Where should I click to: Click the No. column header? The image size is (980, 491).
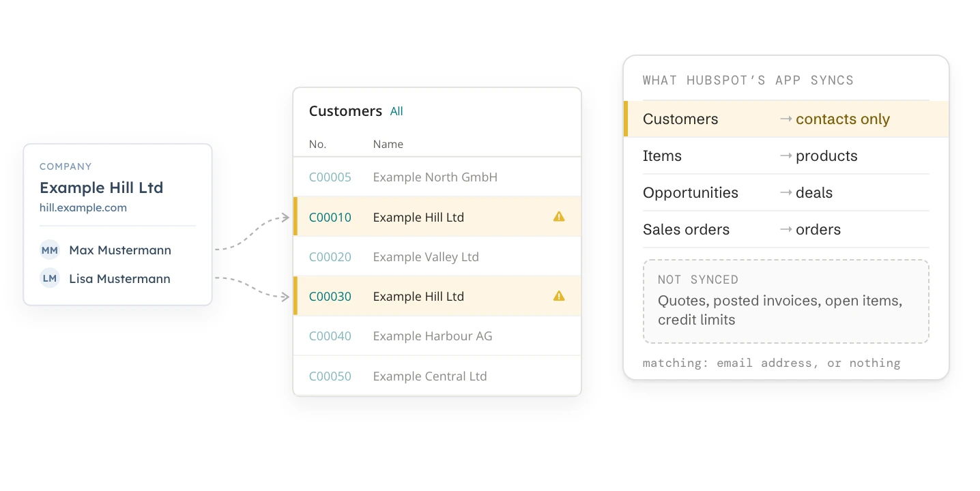(x=318, y=144)
